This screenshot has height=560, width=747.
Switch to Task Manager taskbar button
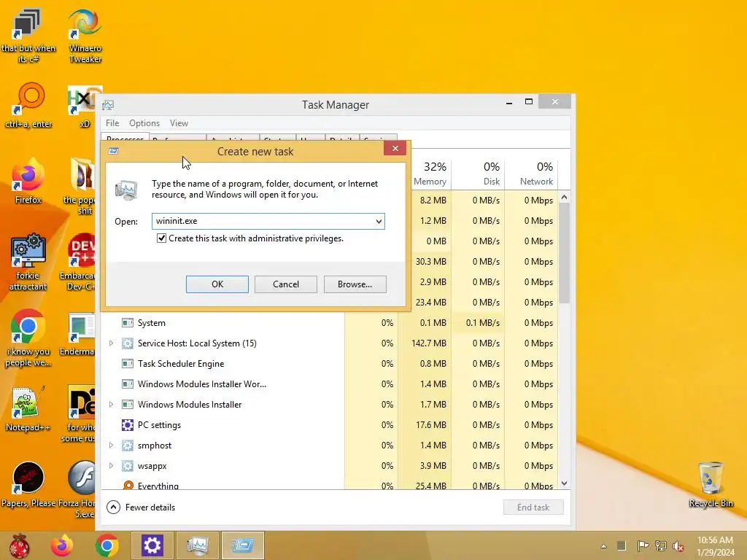(x=198, y=545)
